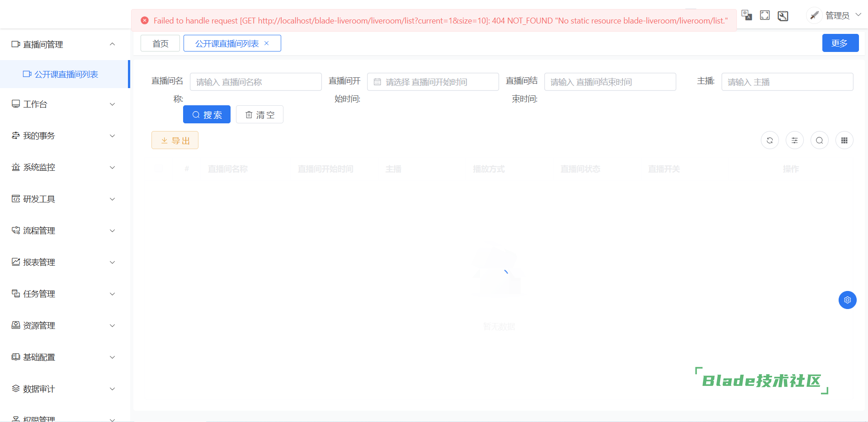This screenshot has height=422, width=868.
Task: Switch to the 首页 tab
Action: (160, 43)
